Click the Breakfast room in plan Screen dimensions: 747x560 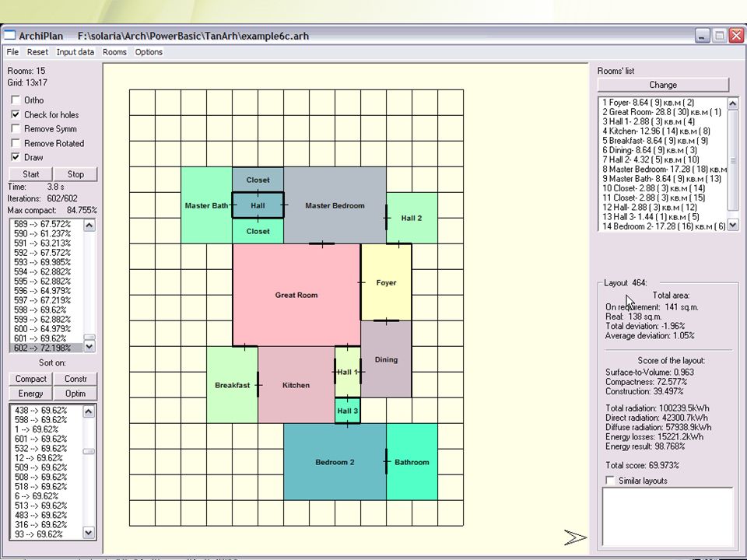coord(232,385)
